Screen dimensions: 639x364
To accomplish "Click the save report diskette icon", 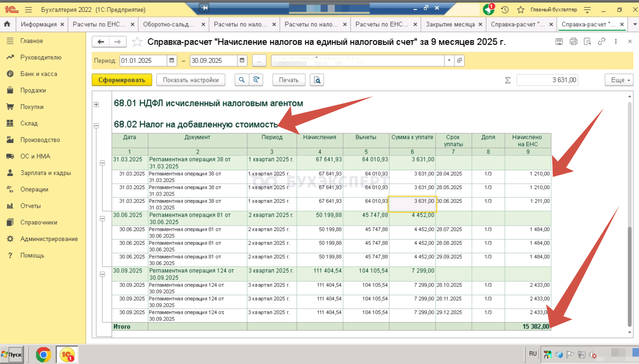I will 559,41.
